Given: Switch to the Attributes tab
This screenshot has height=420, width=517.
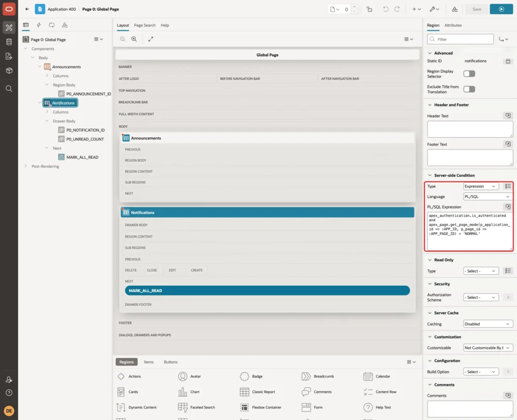Looking at the screenshot, I should coord(453,25).
